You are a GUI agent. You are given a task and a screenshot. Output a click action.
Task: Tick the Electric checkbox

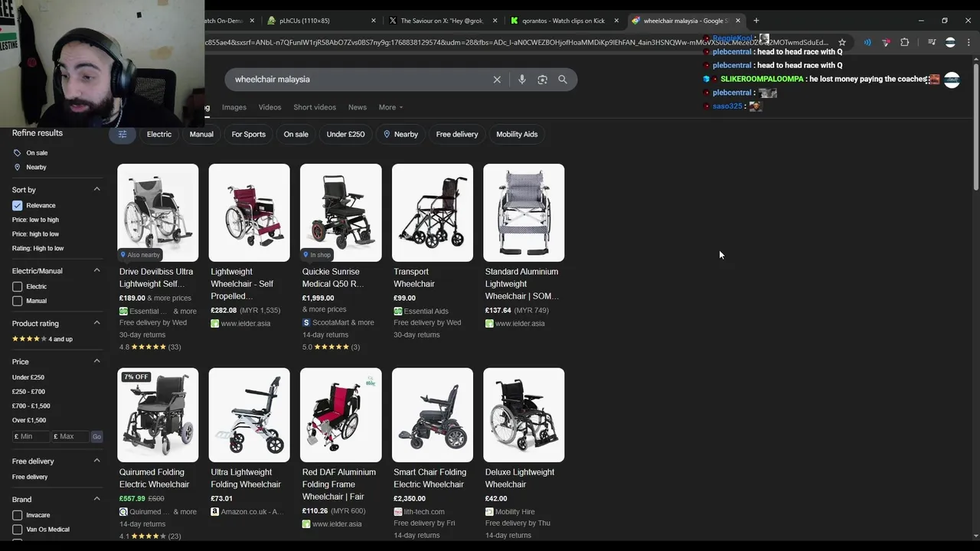click(17, 286)
